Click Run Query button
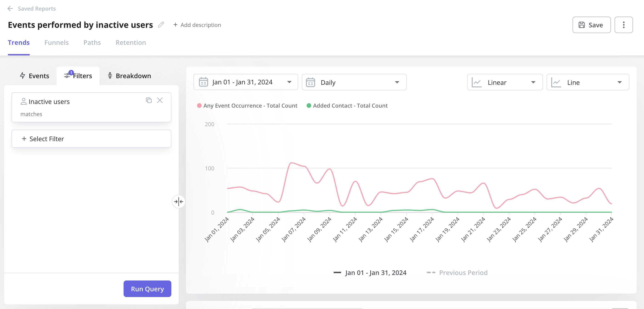The width and height of the screenshot is (644, 309). click(x=147, y=289)
